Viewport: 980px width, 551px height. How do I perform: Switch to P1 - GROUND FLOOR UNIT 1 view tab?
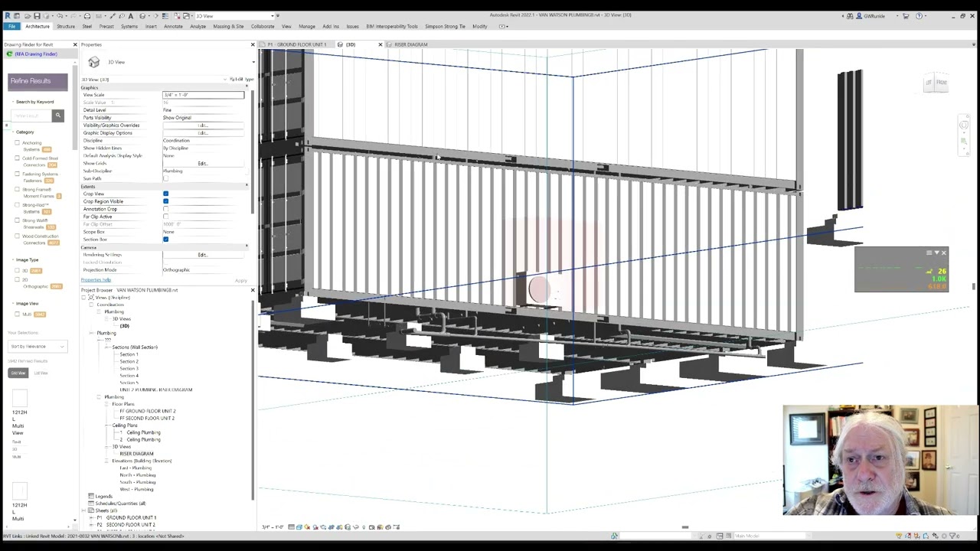point(297,44)
